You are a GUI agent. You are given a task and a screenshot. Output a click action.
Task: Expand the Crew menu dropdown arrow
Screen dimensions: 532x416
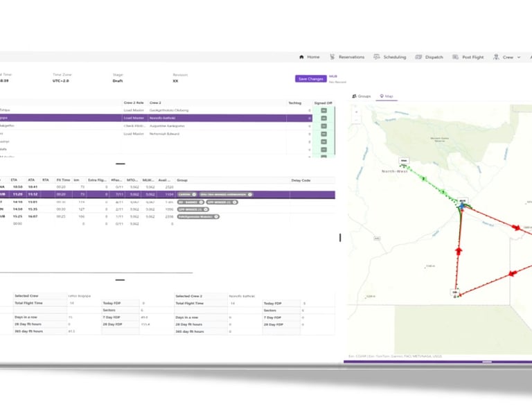tap(518, 58)
